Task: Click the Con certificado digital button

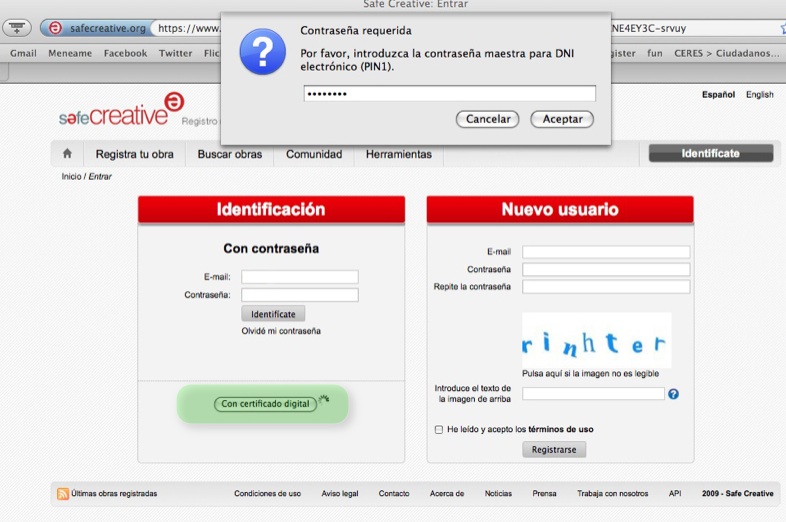Action: tap(264, 404)
